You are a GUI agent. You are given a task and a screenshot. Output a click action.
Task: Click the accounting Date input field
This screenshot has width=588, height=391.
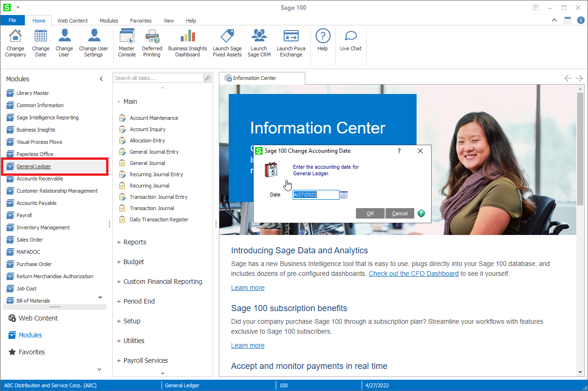pos(316,195)
